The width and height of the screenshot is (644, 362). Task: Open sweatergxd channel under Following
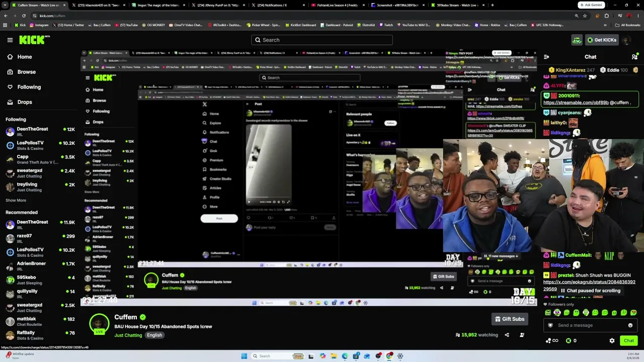[40, 173]
